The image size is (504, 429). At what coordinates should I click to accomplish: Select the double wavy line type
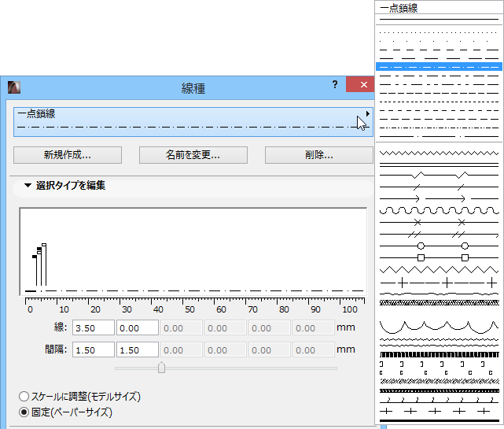[439, 342]
